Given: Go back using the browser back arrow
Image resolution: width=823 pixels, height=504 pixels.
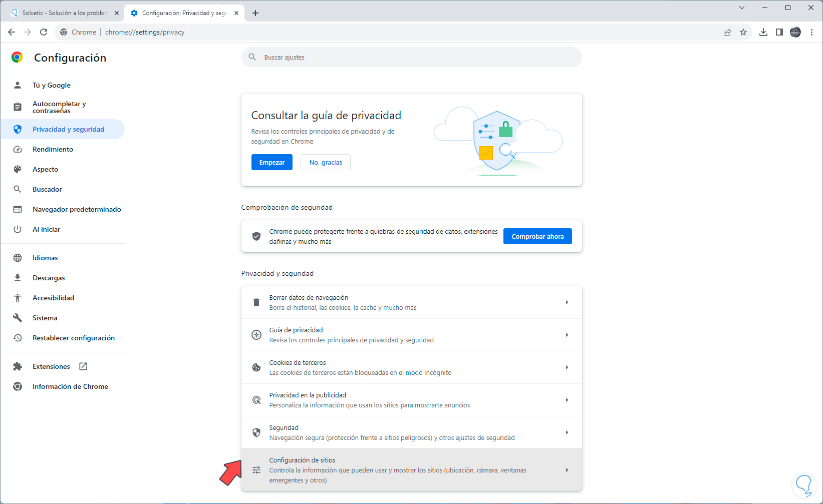Looking at the screenshot, I should click(12, 32).
